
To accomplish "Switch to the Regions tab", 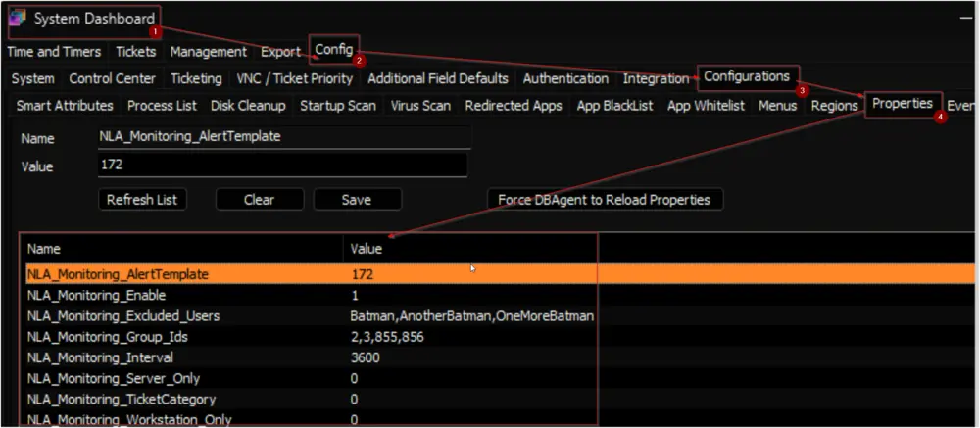I will (834, 106).
